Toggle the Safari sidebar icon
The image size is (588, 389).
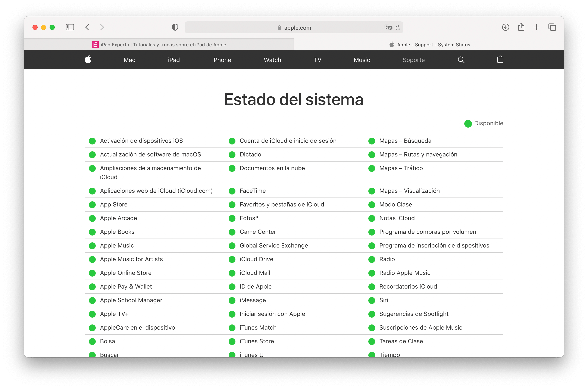pyautogui.click(x=70, y=27)
